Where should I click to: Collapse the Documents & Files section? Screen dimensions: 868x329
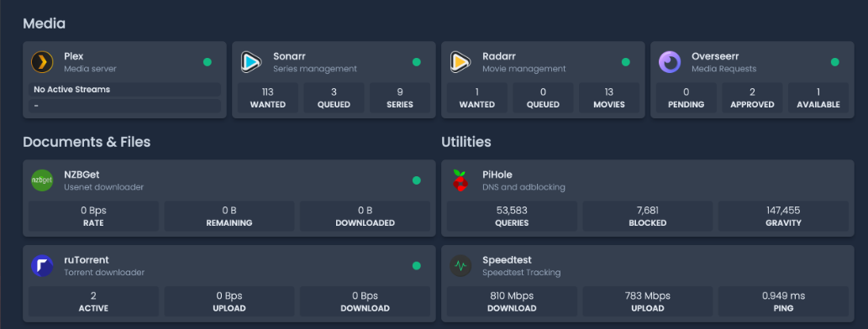click(87, 142)
